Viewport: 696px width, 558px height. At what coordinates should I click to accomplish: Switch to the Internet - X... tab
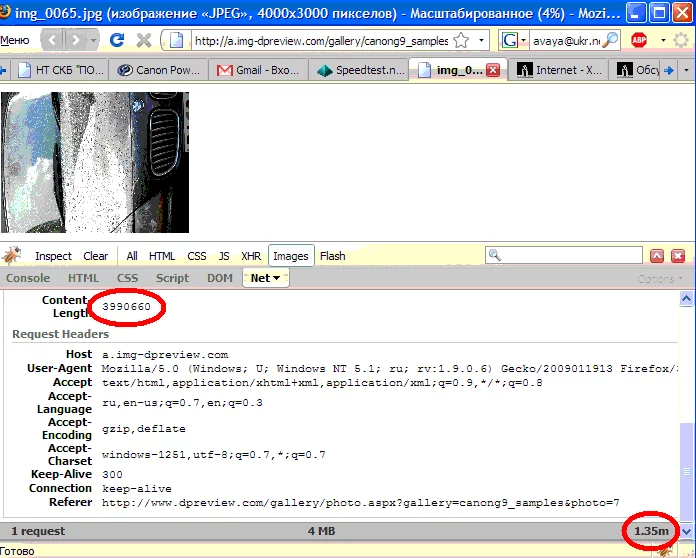559,70
